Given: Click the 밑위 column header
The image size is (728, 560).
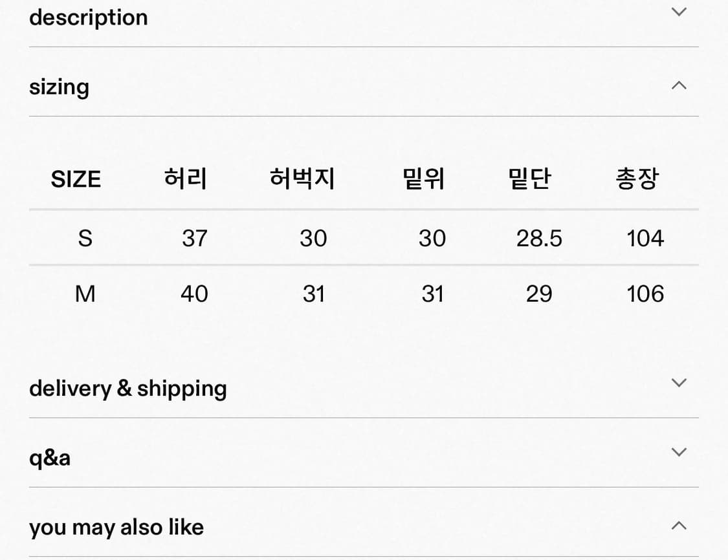Looking at the screenshot, I should (x=423, y=179).
